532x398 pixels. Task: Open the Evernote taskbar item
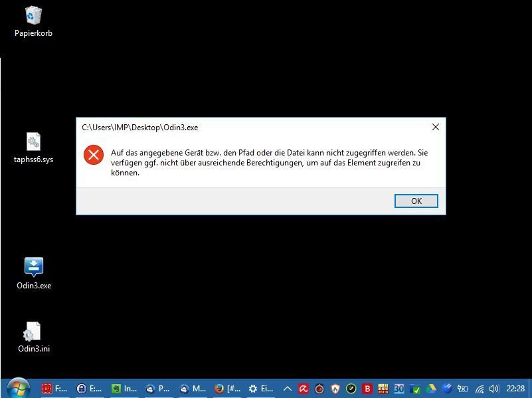[x=124, y=389]
